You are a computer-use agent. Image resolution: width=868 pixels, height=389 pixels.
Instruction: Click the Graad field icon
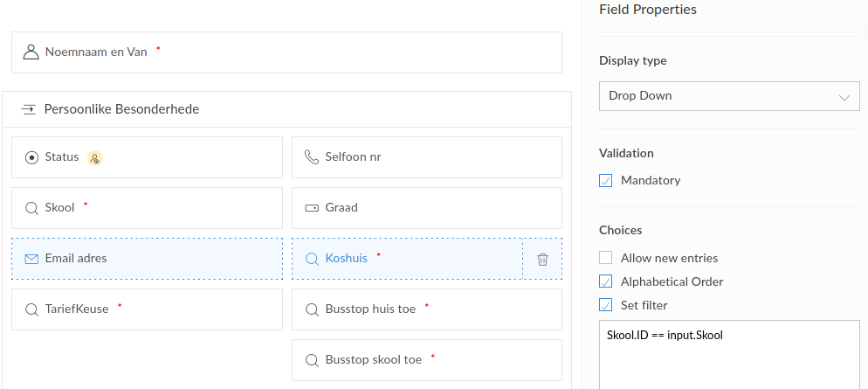coord(311,208)
